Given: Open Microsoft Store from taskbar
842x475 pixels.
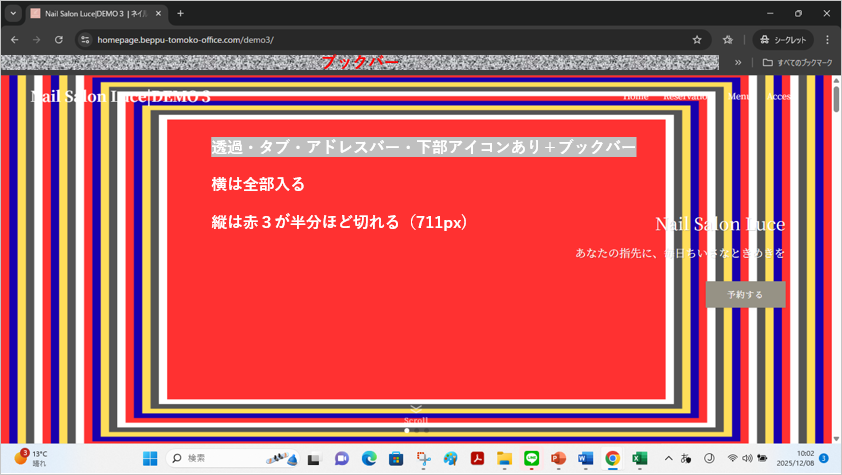Looking at the screenshot, I should (x=396, y=458).
